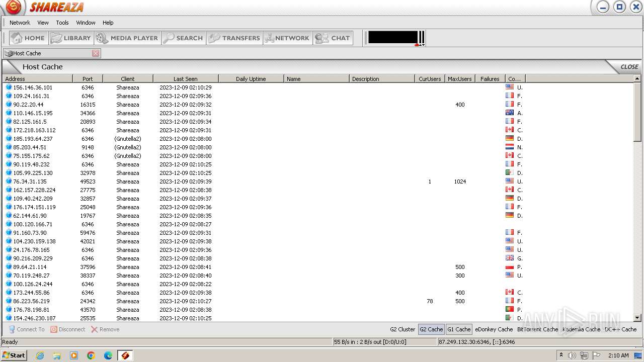The image size is (644, 362).
Task: Switch to DC++ Cache view
Action: [620, 329]
